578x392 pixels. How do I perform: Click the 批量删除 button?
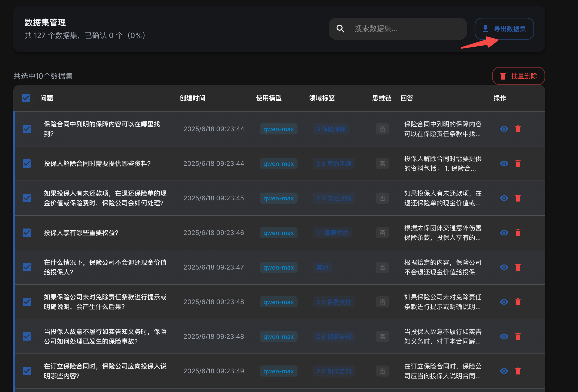(518, 76)
